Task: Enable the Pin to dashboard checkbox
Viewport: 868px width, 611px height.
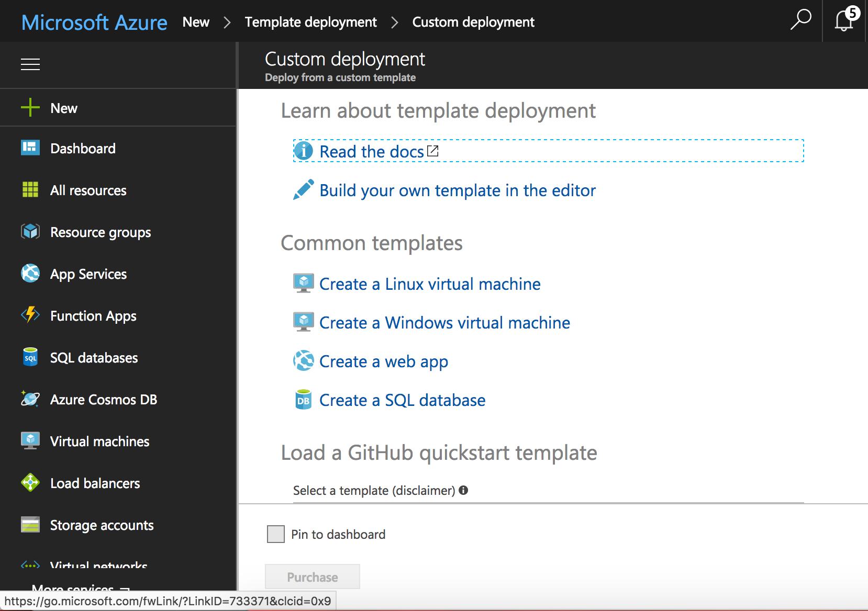Action: [276, 534]
